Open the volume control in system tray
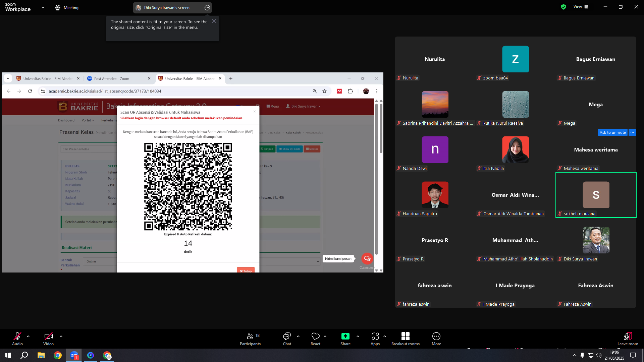 (x=599, y=355)
